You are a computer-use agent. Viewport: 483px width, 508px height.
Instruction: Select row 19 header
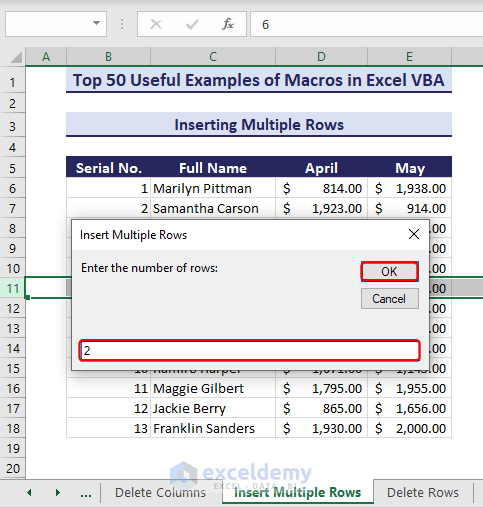[13, 448]
